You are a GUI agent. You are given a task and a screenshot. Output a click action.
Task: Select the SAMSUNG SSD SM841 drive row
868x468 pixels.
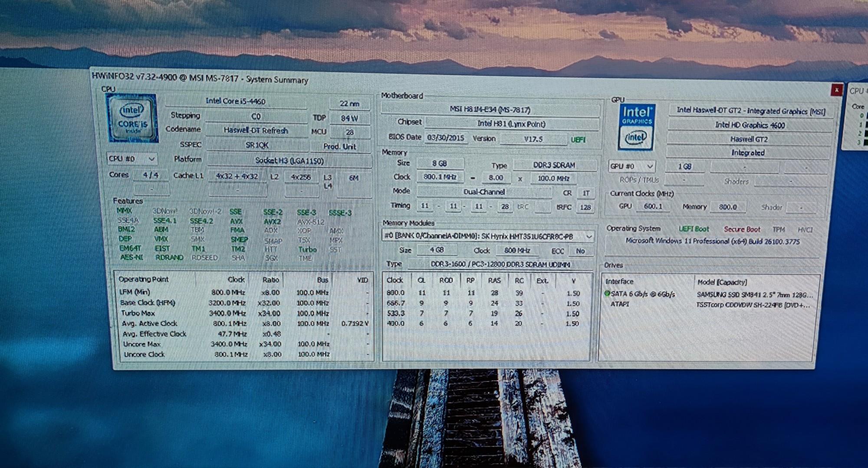point(710,294)
